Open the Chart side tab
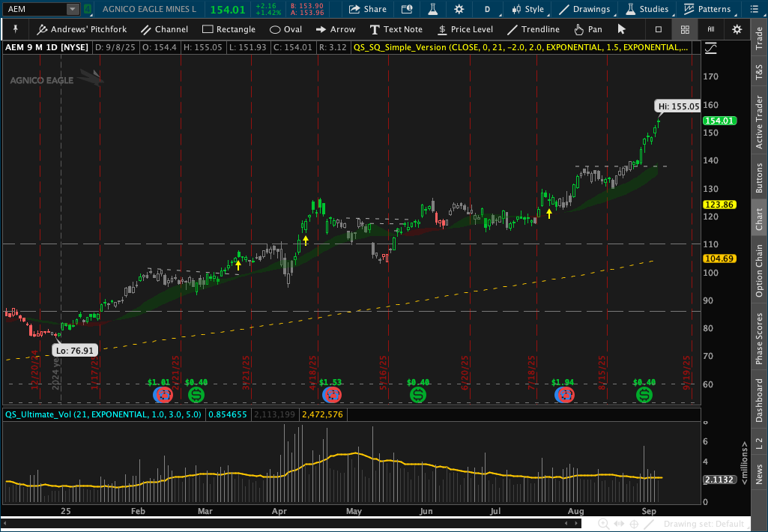 coord(759,219)
